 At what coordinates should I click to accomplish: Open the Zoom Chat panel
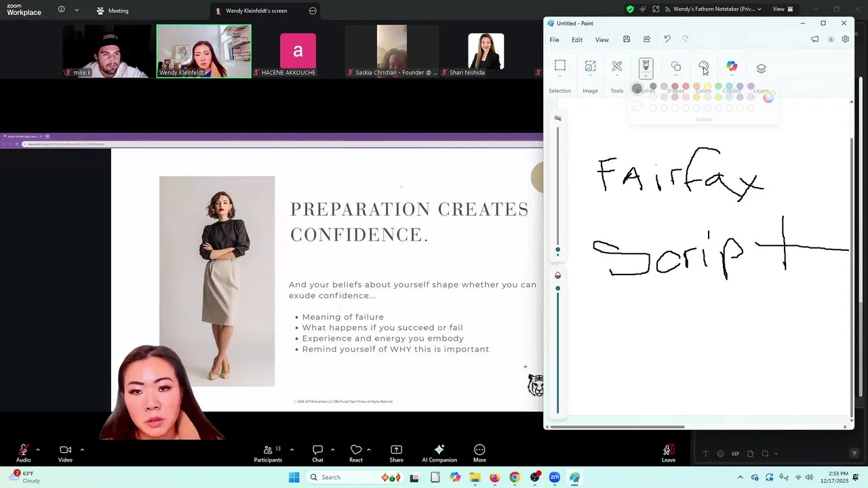[317, 453]
